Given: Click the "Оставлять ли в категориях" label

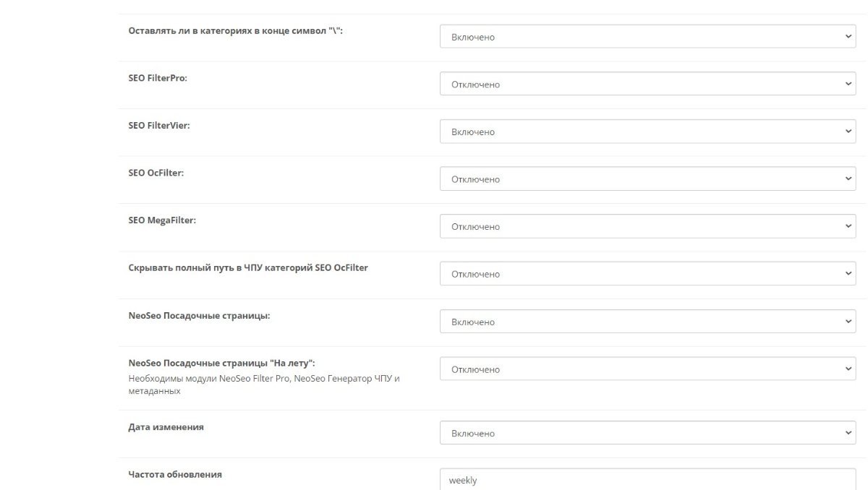Looking at the screenshot, I should [x=235, y=30].
